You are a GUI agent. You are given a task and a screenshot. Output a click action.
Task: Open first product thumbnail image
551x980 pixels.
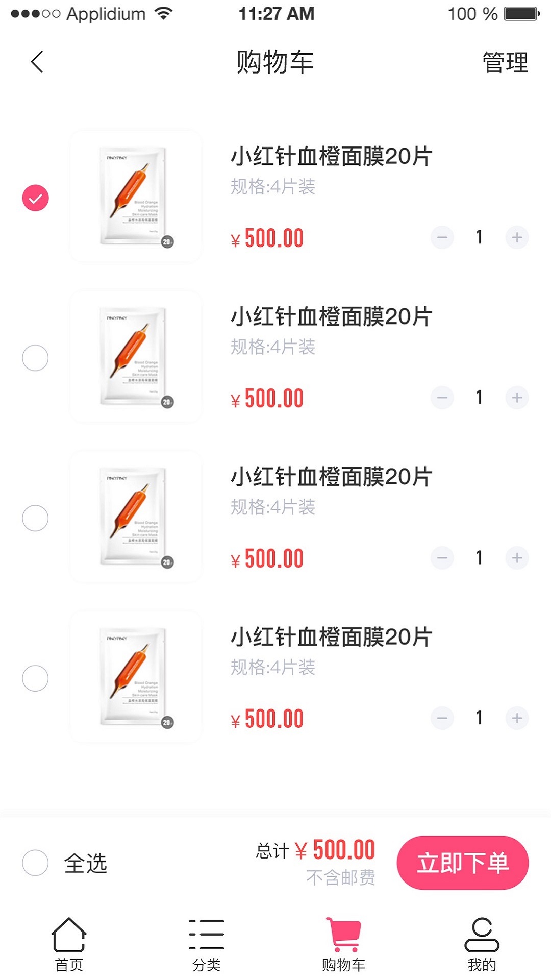pyautogui.click(x=136, y=197)
